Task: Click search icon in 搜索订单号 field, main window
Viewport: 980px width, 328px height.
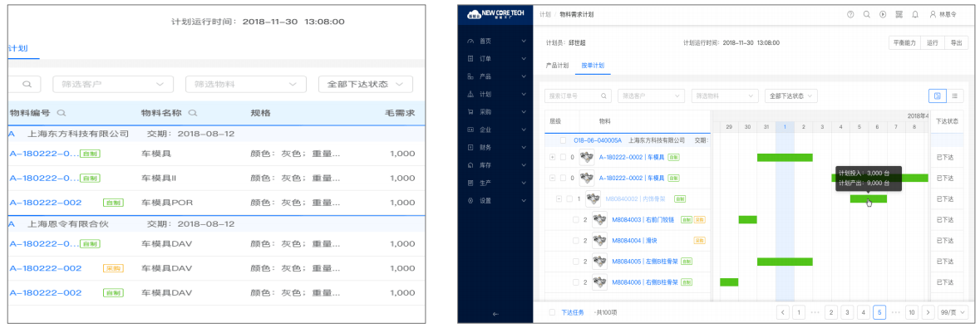Action: pos(603,96)
